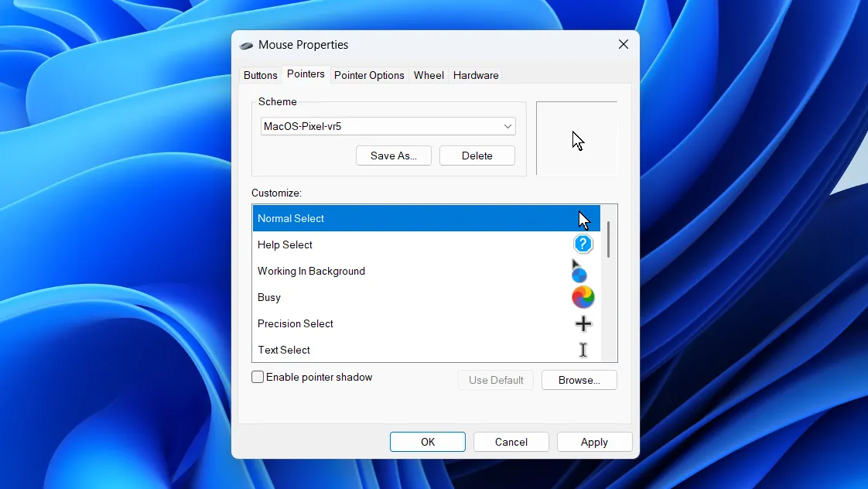Screen dimensions: 868x489
Task: Open the Wheel tab
Action: (x=429, y=75)
